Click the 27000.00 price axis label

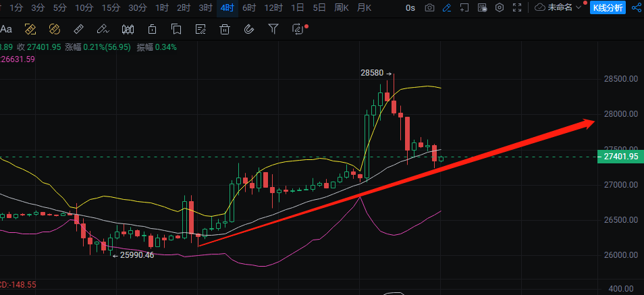click(620, 184)
